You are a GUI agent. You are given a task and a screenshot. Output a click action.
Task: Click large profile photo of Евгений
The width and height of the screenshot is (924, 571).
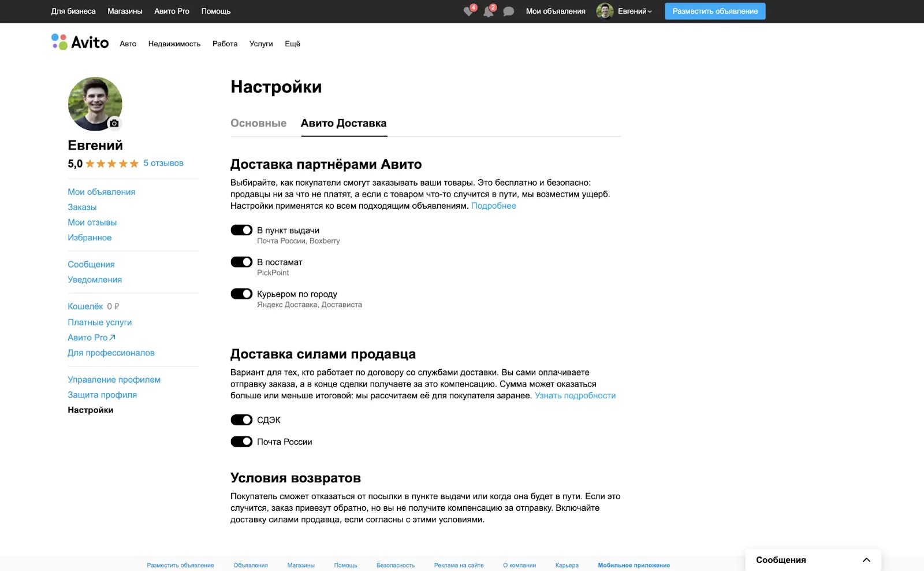[x=95, y=104]
